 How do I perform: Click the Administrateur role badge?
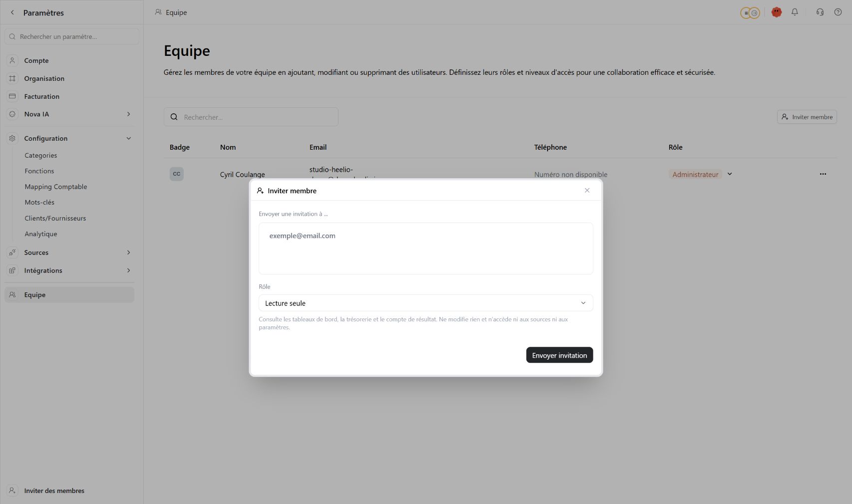(695, 174)
